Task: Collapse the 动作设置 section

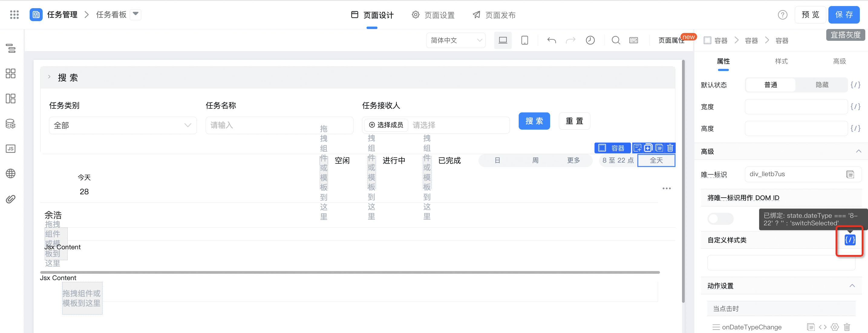Action: [852, 286]
